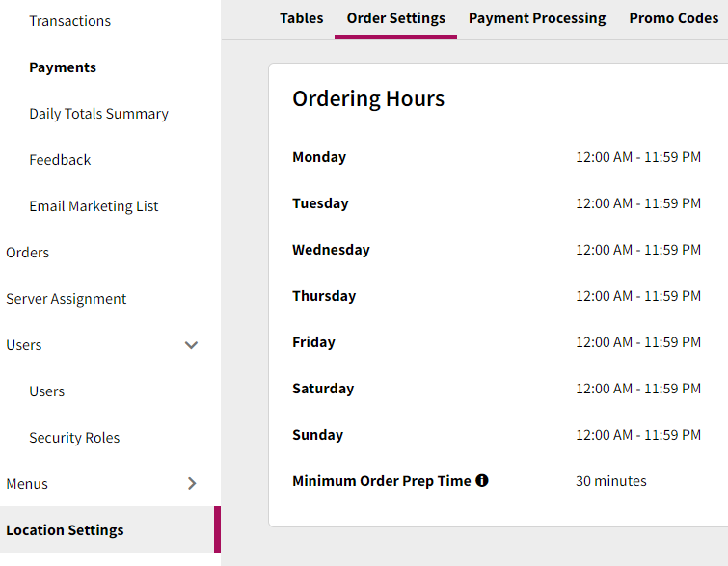This screenshot has width=728, height=566.
Task: Click the Users sub-item under Users
Action: click(46, 391)
